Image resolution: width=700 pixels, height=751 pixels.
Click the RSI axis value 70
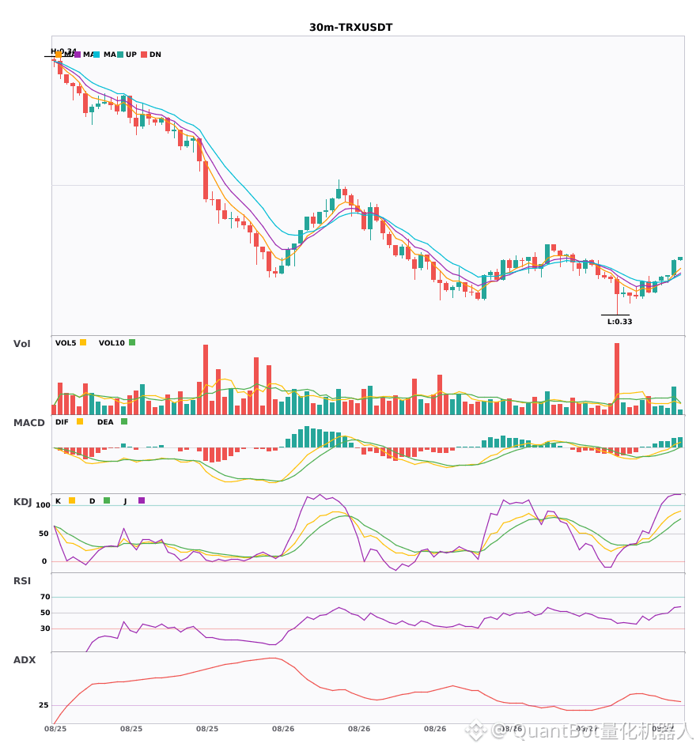tap(45, 597)
